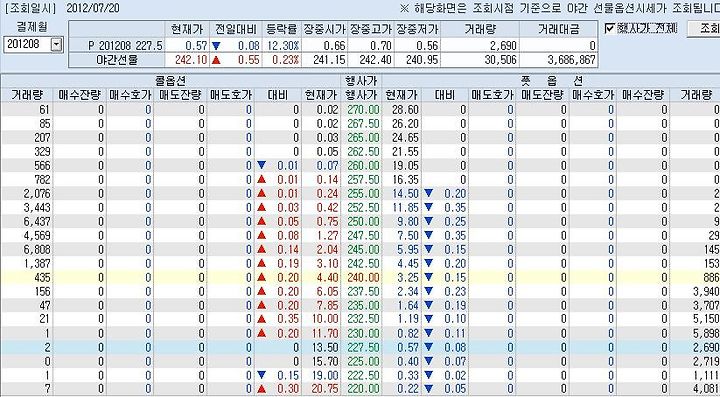Click call price cell 4.40
The width and height of the screenshot is (720, 397).
click(328, 278)
